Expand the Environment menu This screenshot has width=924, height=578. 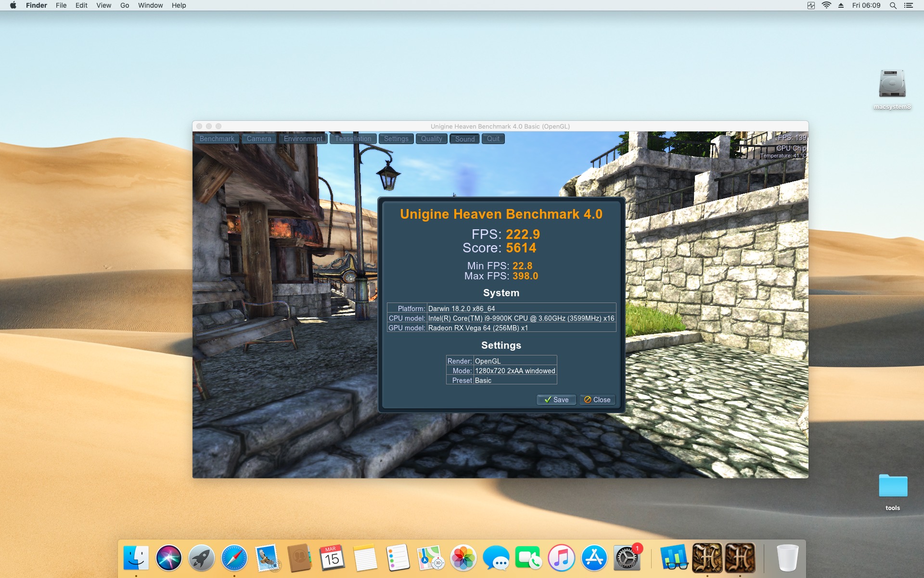303,139
